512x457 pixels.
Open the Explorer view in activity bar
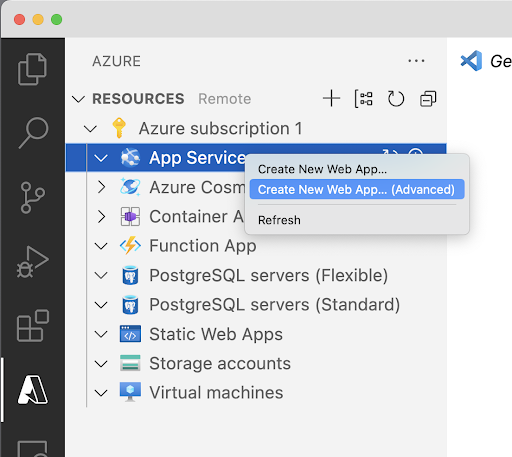point(32,69)
